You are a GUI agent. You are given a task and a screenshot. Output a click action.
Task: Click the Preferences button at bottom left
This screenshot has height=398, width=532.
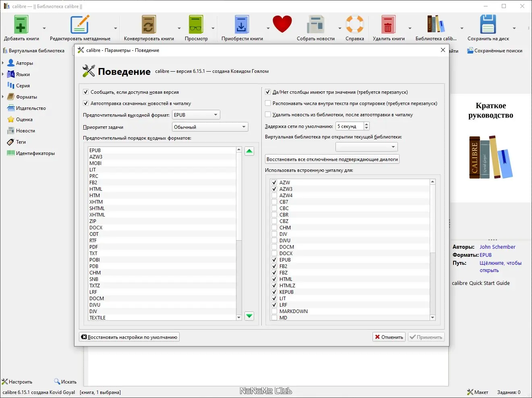pyautogui.click(x=17, y=382)
